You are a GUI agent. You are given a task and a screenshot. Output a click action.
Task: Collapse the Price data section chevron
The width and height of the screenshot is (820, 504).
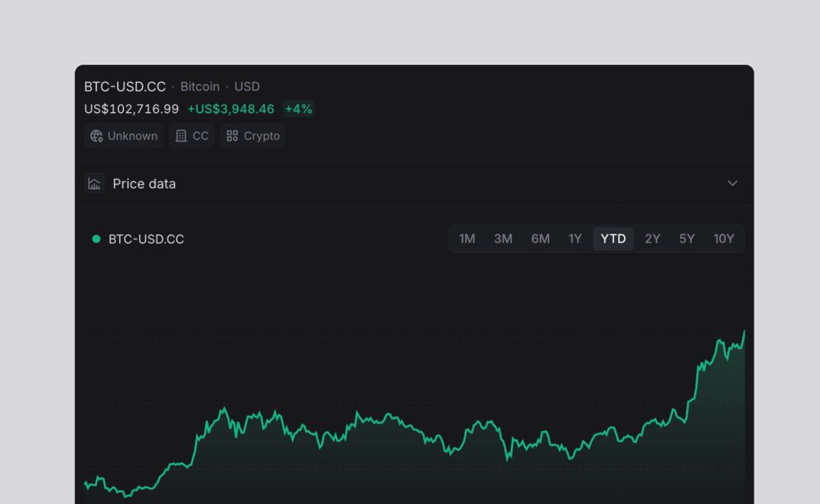point(732,184)
